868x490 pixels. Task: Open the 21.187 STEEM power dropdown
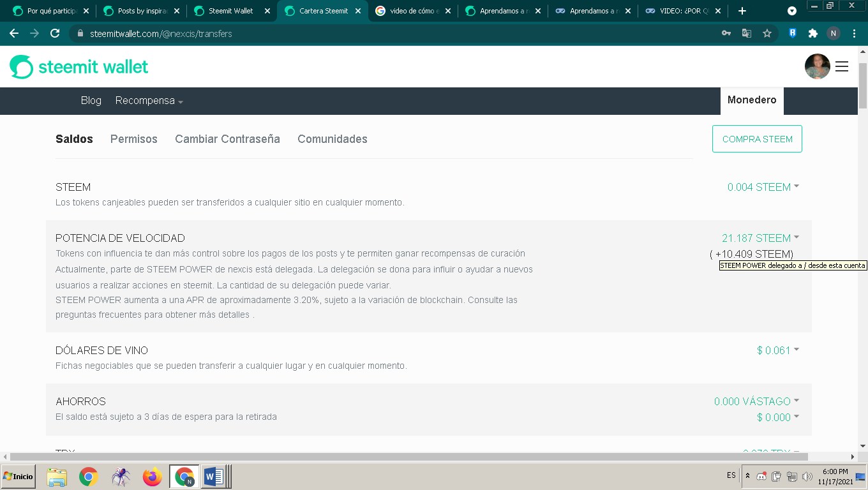(x=761, y=238)
